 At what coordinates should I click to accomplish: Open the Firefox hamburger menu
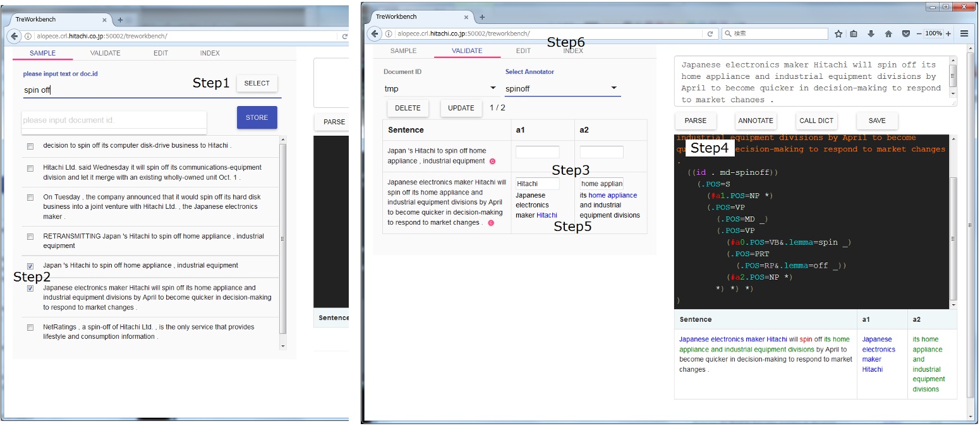tap(965, 34)
